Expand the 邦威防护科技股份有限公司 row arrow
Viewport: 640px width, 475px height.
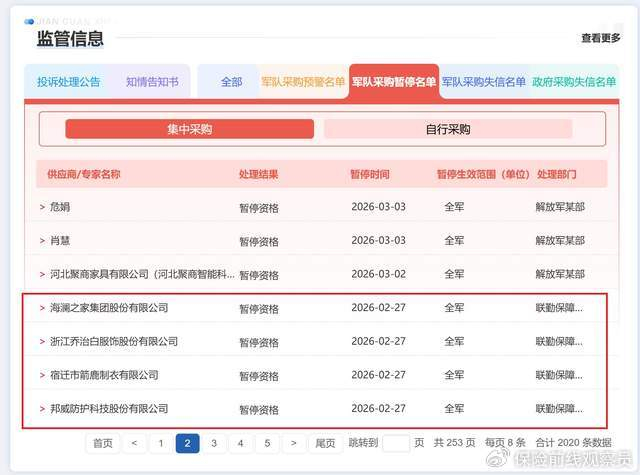click(42, 408)
